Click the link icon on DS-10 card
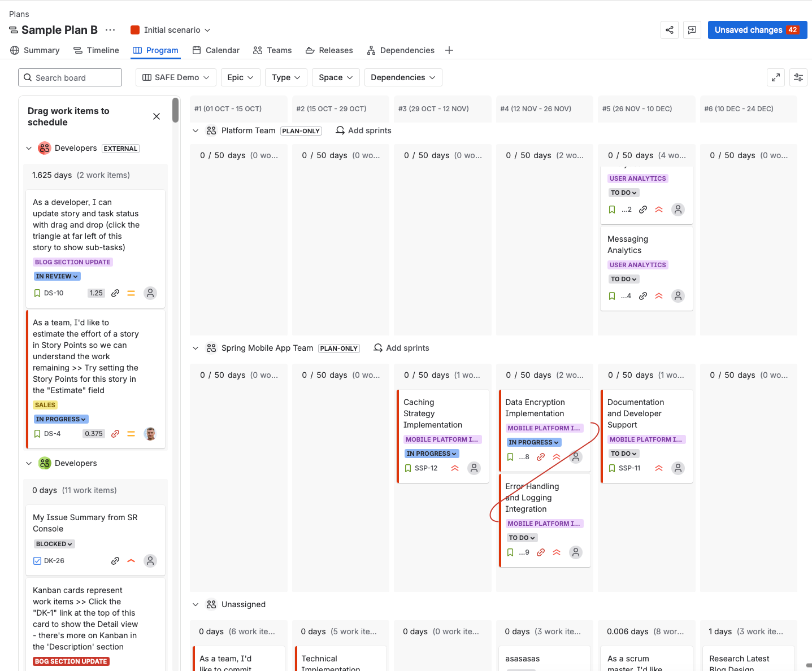Viewport: 812px width, 671px height. coord(115,293)
